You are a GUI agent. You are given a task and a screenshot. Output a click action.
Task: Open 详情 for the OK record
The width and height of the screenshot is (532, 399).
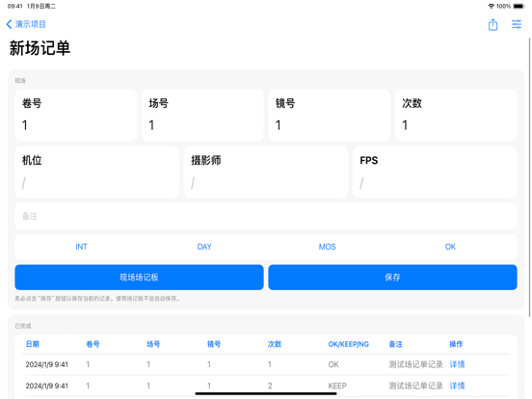pyautogui.click(x=457, y=364)
